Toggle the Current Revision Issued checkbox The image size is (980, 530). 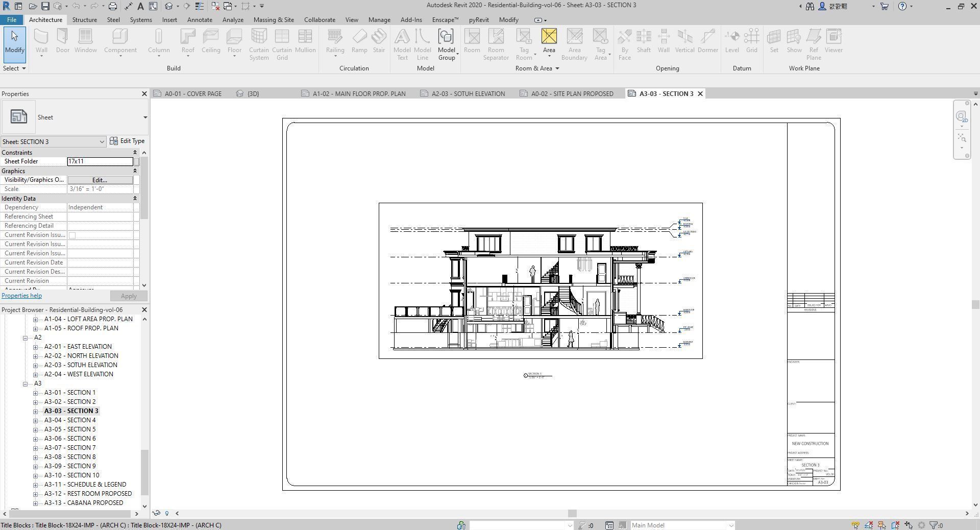click(72, 235)
